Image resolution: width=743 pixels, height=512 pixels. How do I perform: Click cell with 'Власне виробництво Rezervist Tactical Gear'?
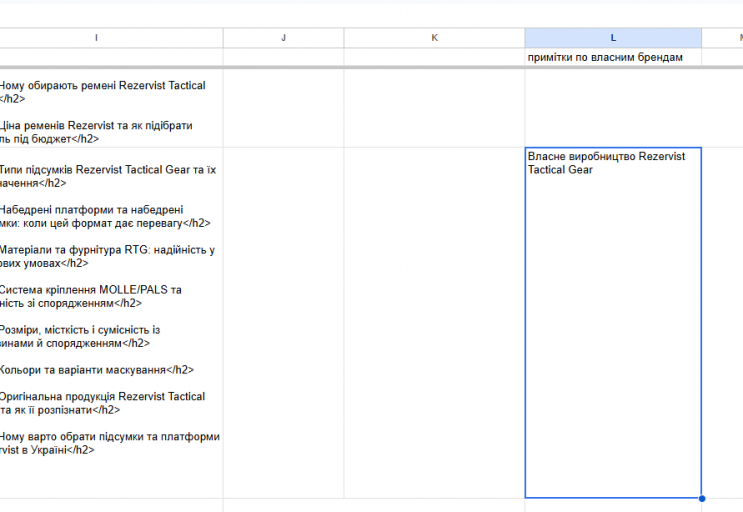613,323
